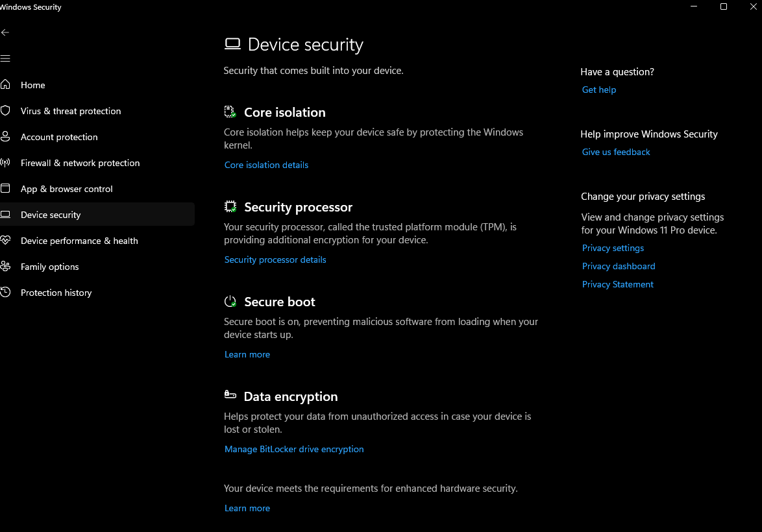The image size is (762, 532).
Task: Open Security processor details link
Action: pos(275,260)
